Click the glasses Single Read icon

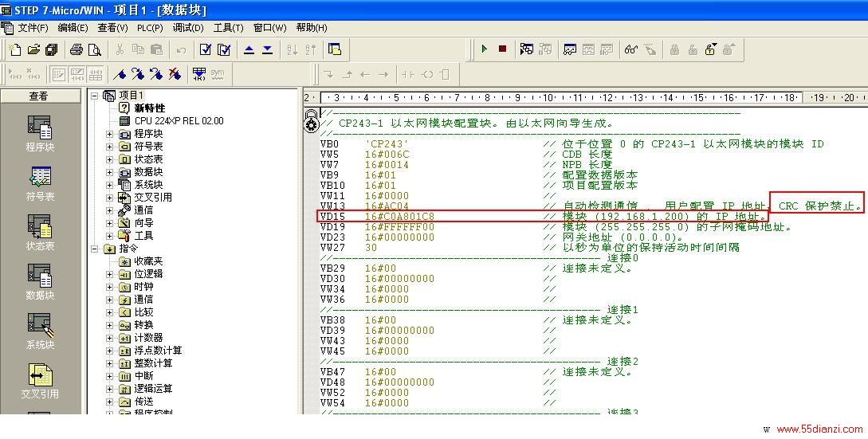(x=631, y=49)
